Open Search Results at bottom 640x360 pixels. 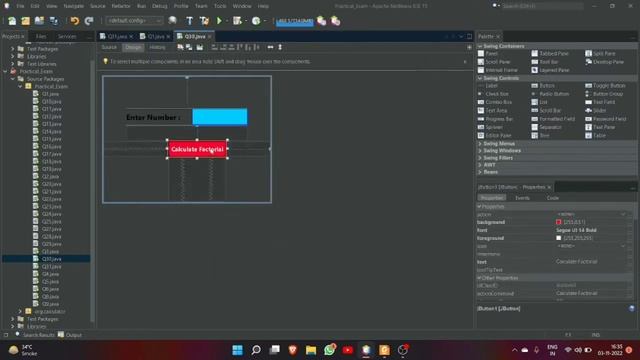point(35,335)
